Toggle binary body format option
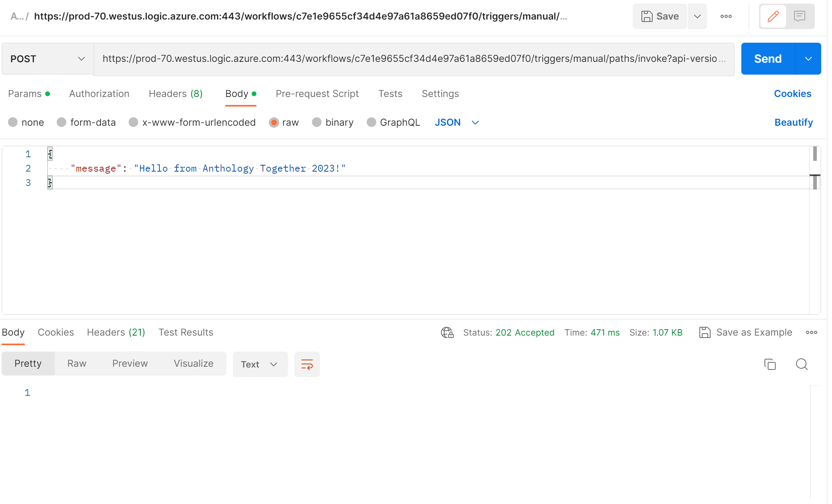 (317, 122)
